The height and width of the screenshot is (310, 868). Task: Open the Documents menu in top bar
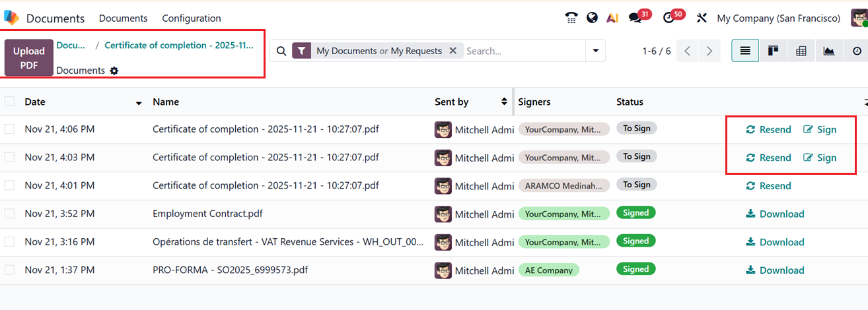tap(123, 18)
